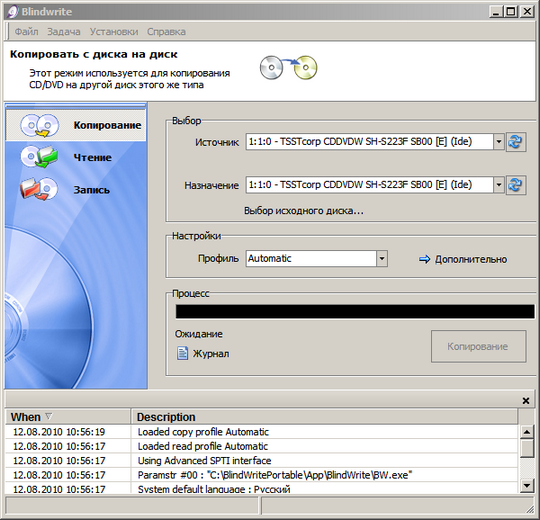Click the disc-to-disc copy illustration
Viewport: 540px width, 520px height.
click(288, 67)
